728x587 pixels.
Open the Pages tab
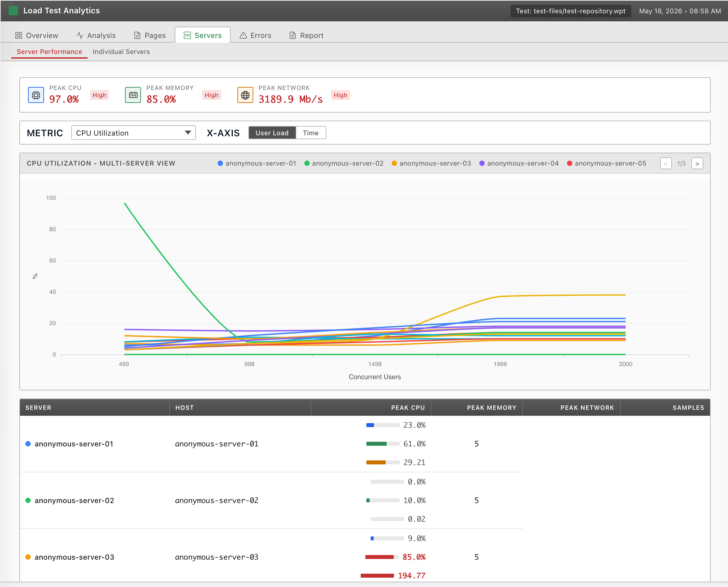click(150, 36)
